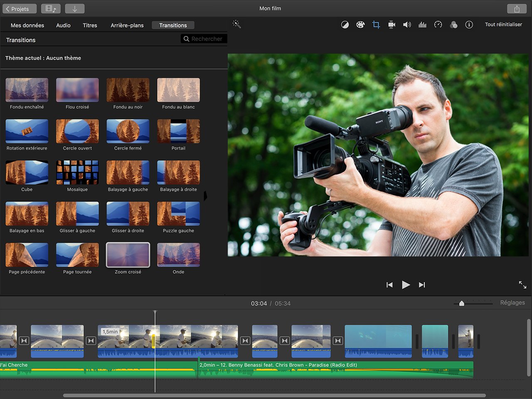The image size is (532, 399).
Task: Open the Arrière-plans tab
Action: coord(127,25)
